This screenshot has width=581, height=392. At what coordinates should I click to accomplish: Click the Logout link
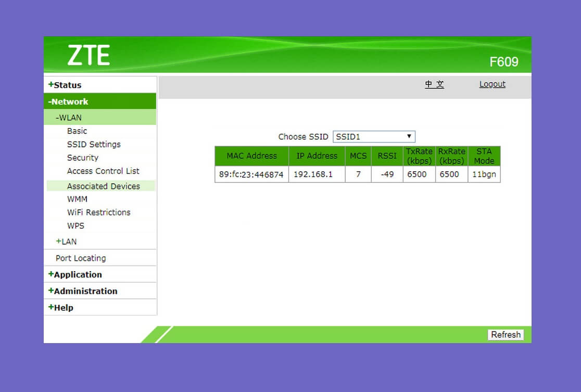(x=492, y=84)
